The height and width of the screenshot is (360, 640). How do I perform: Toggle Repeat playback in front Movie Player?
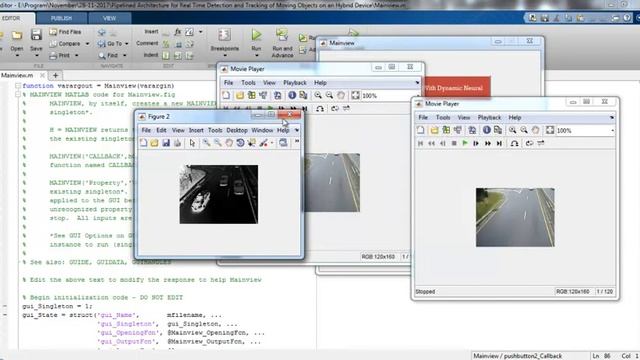tap(529, 143)
